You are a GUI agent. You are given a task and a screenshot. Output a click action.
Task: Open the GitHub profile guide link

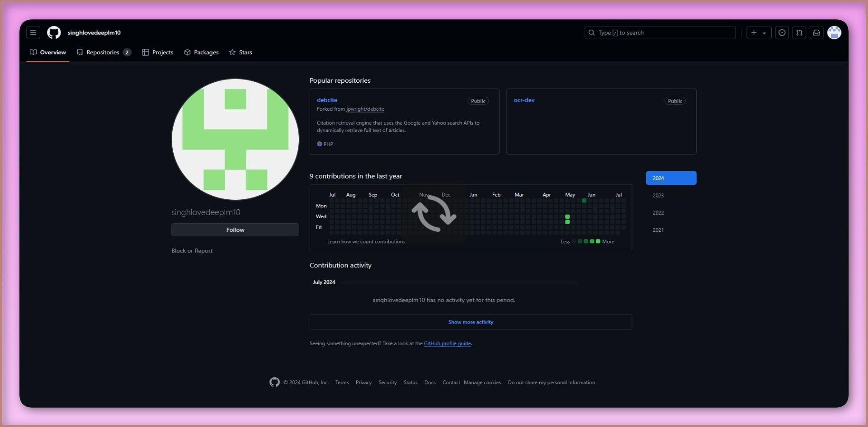click(x=447, y=343)
